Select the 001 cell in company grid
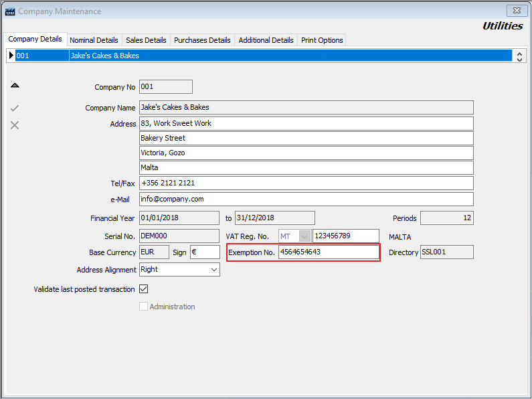 coord(42,56)
